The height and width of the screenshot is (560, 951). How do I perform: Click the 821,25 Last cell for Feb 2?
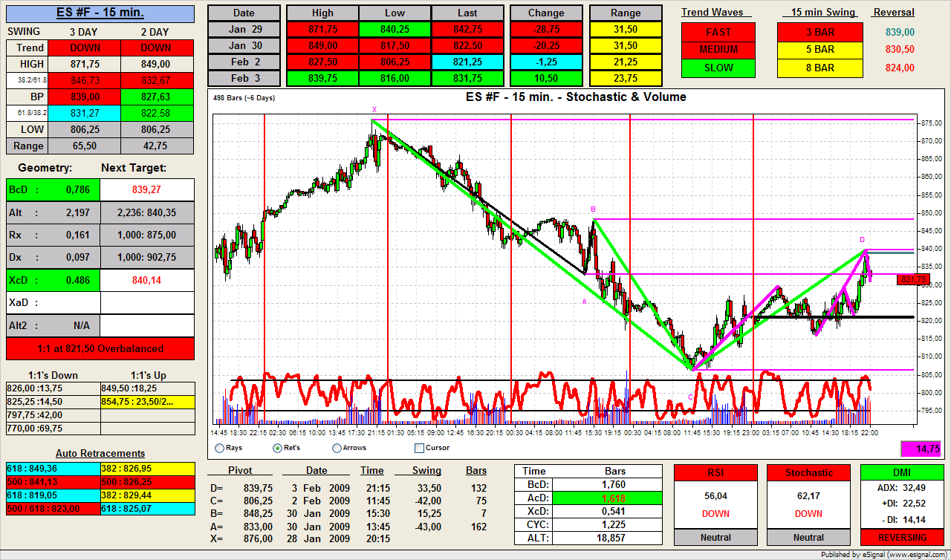467,62
